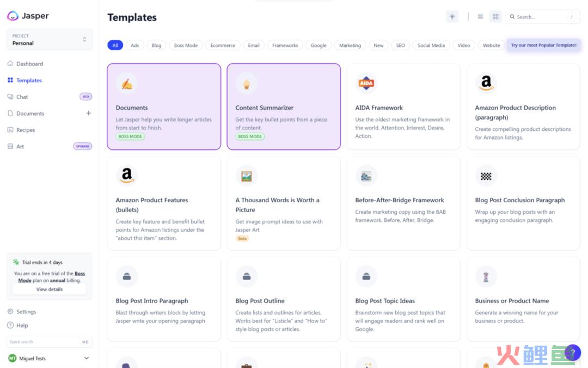
Task: Click the Art UPGRADE badge
Action: coord(83,146)
